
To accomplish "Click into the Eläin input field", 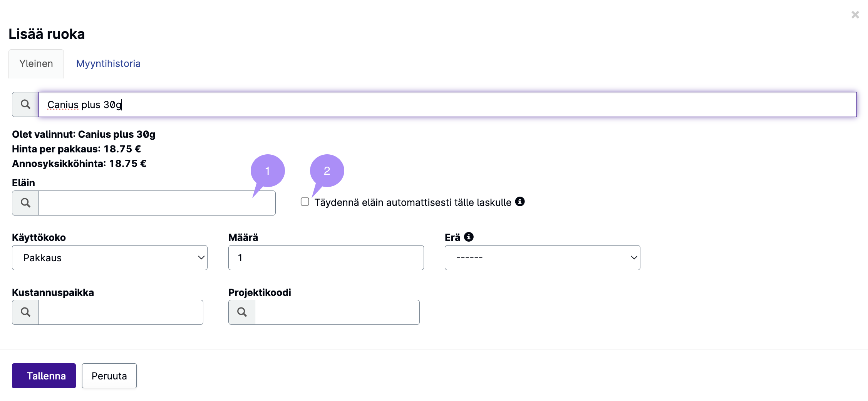I will (x=157, y=203).
